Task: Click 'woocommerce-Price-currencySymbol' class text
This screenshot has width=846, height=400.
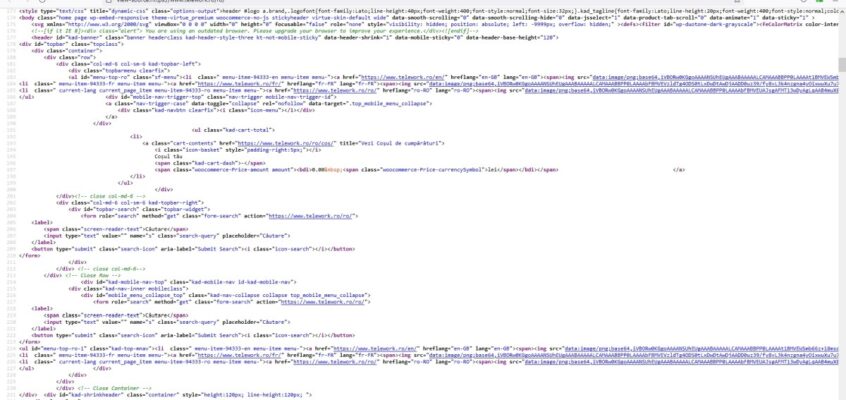Action: tap(432, 170)
